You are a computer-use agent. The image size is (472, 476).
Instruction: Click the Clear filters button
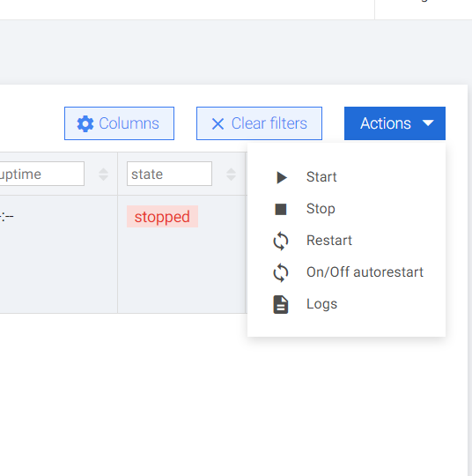tap(259, 123)
